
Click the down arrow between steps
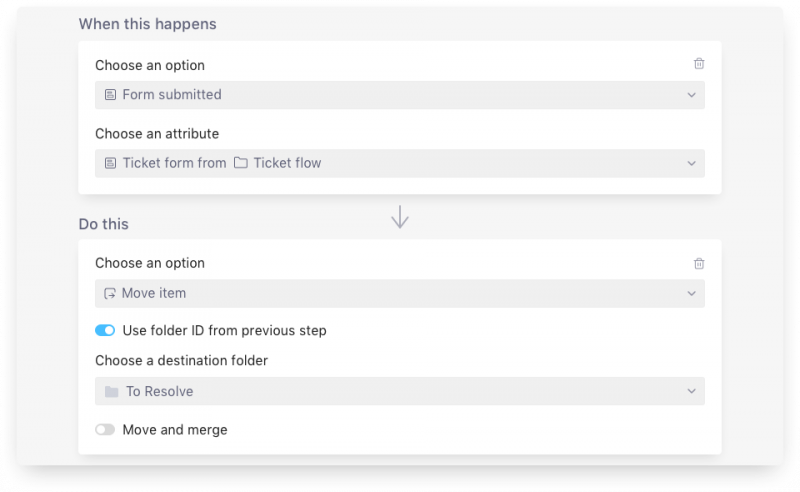[x=400, y=217]
